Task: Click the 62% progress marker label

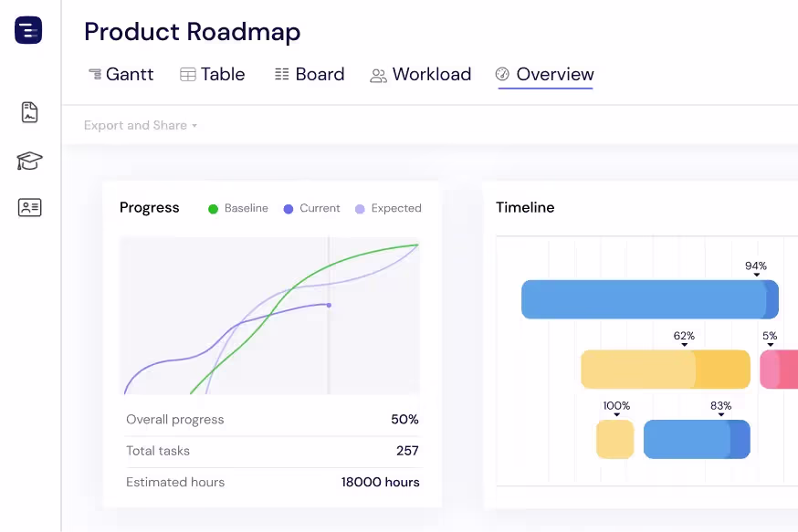Action: click(x=684, y=336)
